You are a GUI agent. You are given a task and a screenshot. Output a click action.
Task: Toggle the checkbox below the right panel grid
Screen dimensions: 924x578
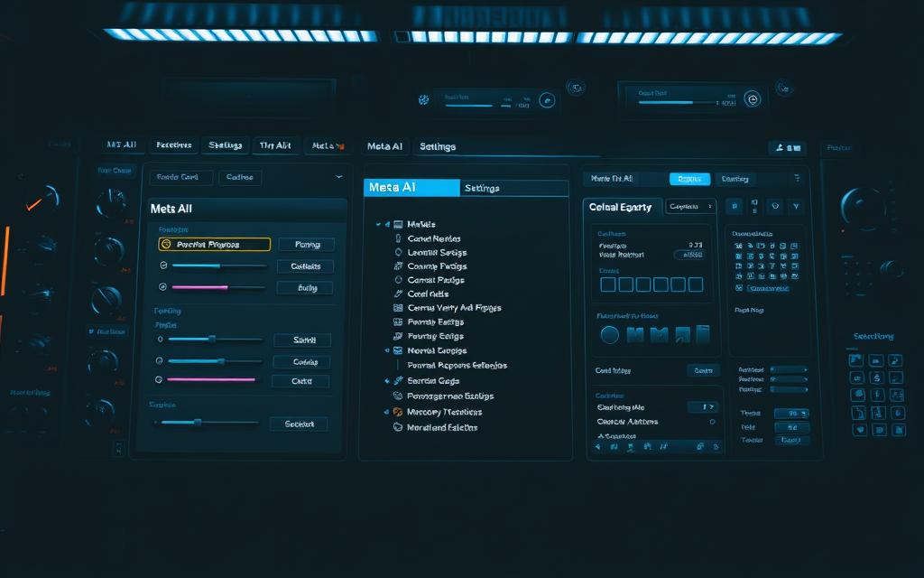[740, 288]
